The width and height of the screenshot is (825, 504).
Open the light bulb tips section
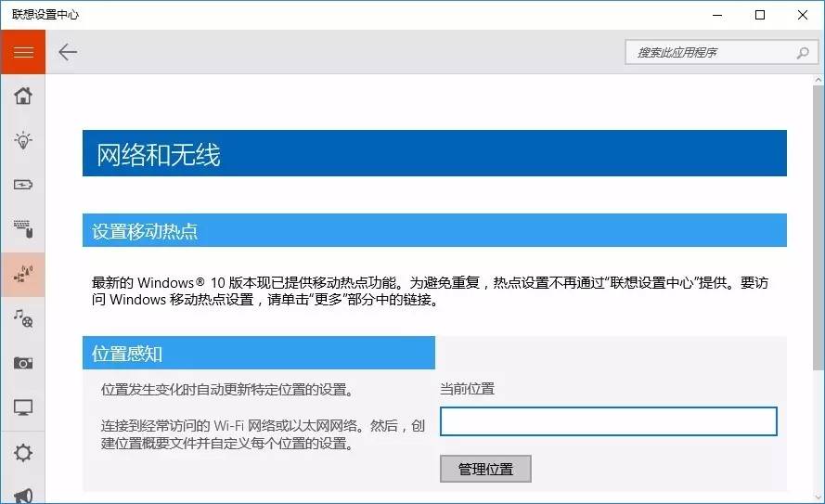[23, 140]
